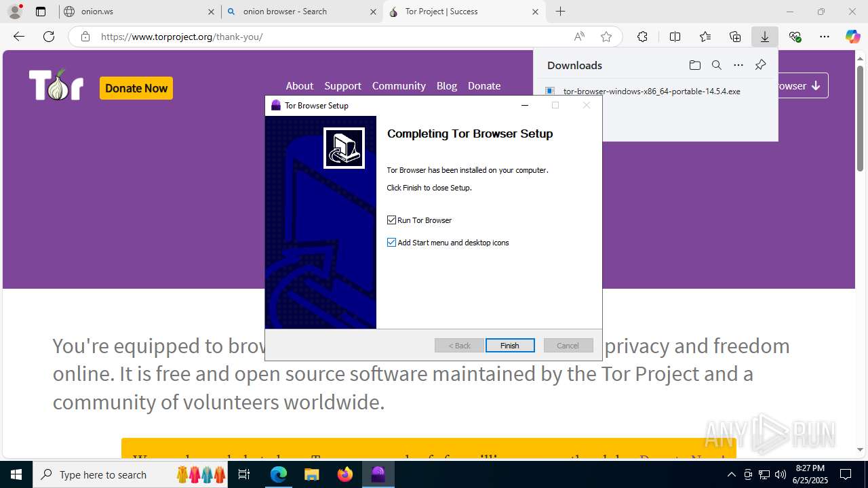Search downloads with magnifier icon
The width and height of the screenshot is (868, 488).
(716, 65)
